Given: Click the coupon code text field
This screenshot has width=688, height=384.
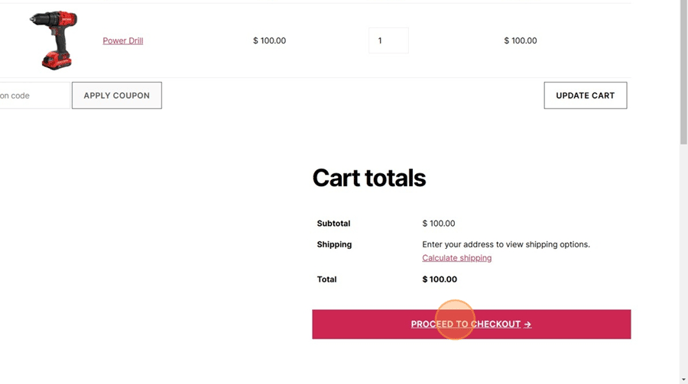Looking at the screenshot, I should point(35,95).
